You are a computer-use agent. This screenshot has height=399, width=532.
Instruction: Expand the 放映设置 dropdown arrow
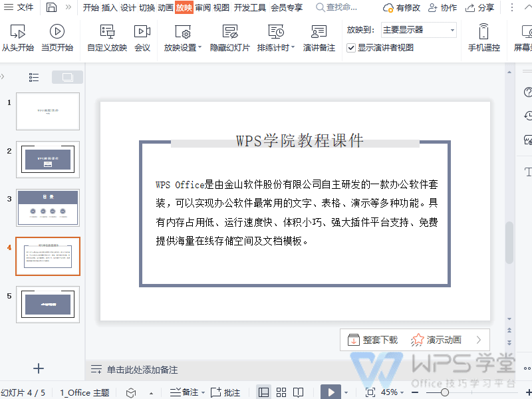(x=200, y=47)
